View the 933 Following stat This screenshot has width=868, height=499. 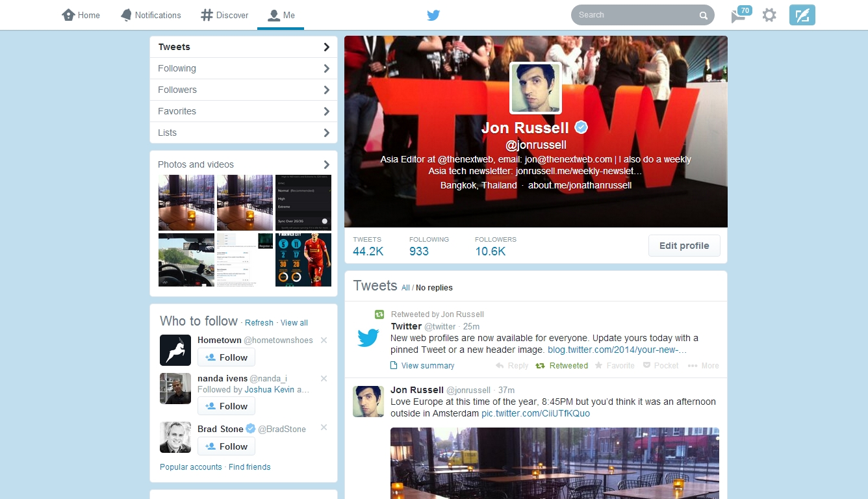tap(429, 246)
